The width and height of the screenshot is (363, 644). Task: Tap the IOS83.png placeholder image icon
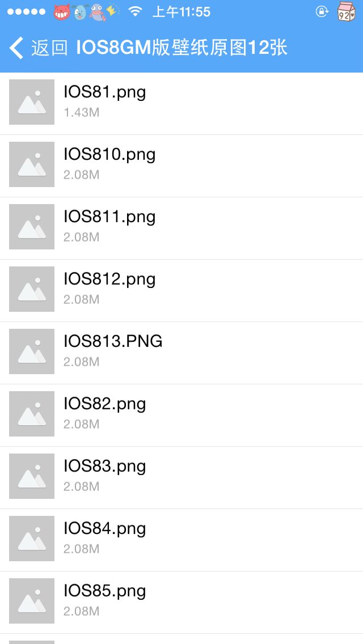click(32, 476)
